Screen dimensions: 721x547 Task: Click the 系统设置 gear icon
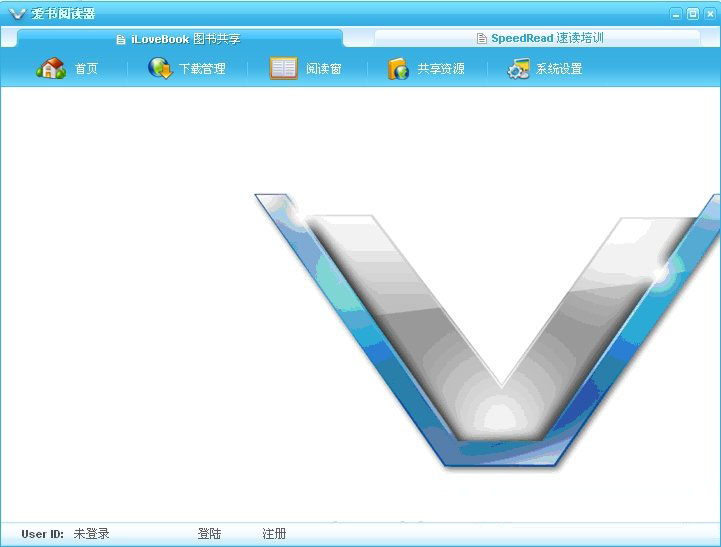(518, 69)
